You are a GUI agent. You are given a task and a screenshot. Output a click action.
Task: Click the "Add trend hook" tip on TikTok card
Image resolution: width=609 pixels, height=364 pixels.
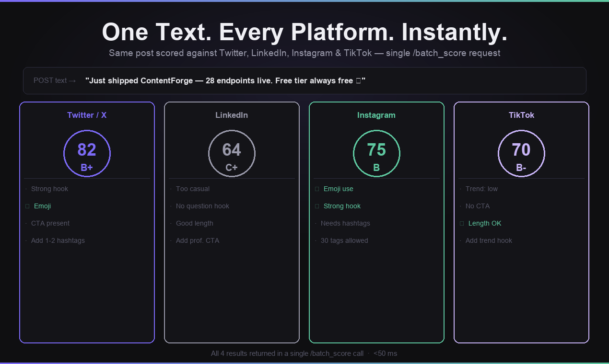coord(489,240)
